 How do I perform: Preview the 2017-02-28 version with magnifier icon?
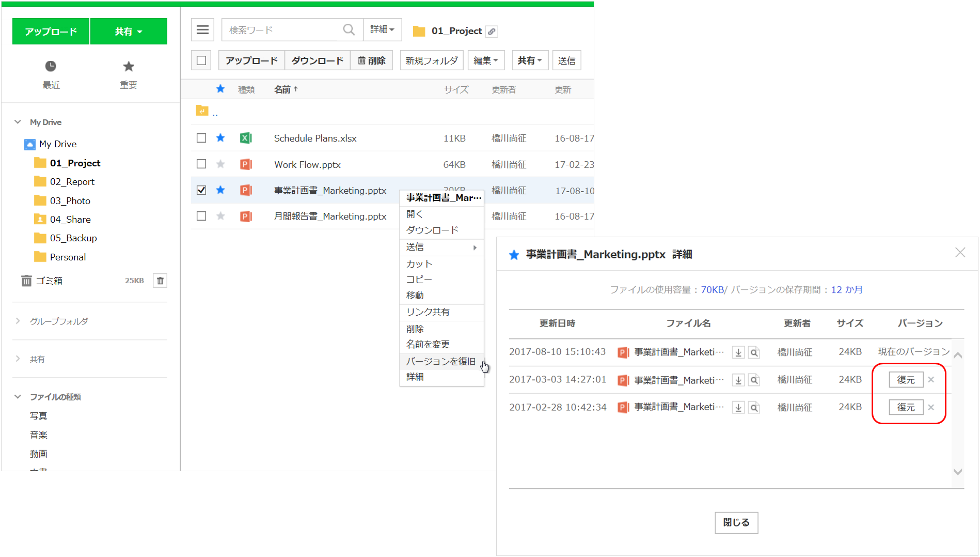pos(754,408)
